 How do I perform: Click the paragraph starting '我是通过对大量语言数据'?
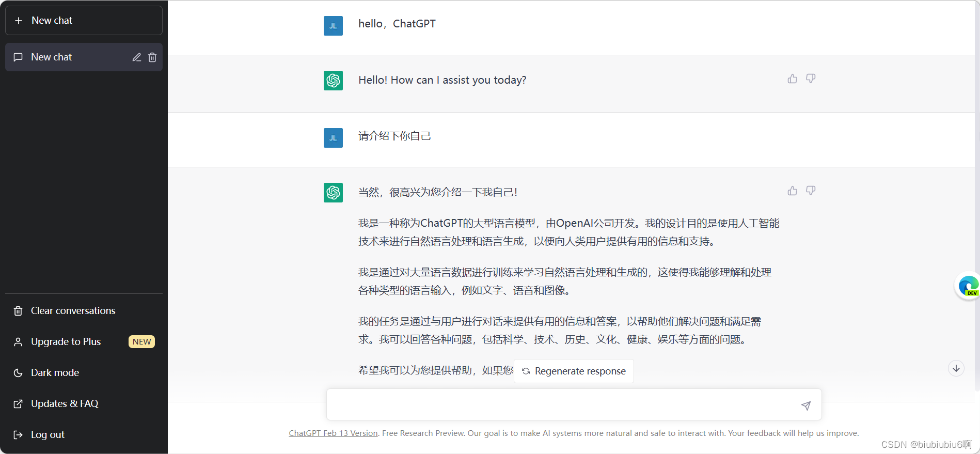[565, 281]
